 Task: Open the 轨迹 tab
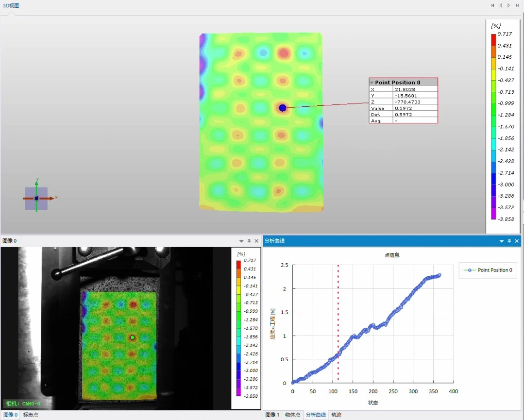pyautogui.click(x=336, y=415)
